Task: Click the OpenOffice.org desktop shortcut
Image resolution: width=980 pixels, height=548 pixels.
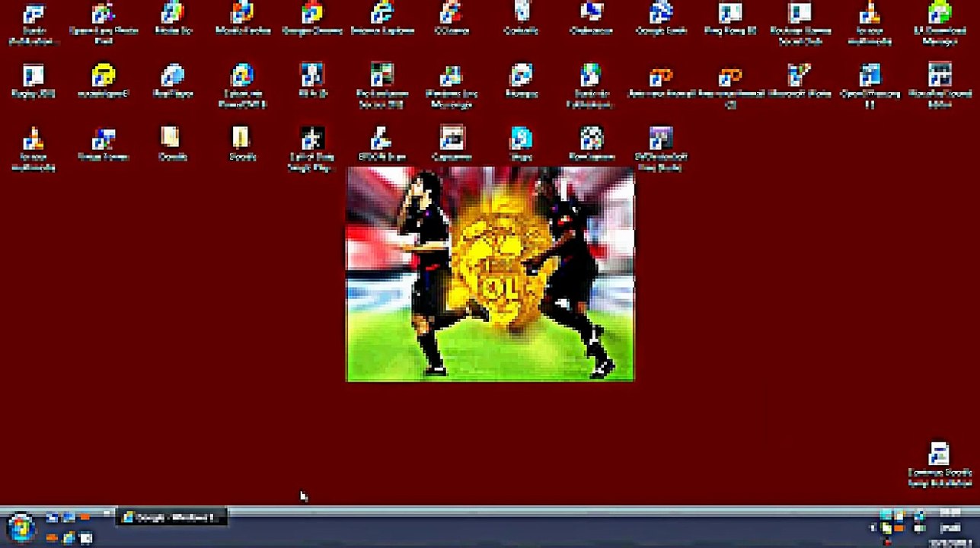Action: point(870,86)
